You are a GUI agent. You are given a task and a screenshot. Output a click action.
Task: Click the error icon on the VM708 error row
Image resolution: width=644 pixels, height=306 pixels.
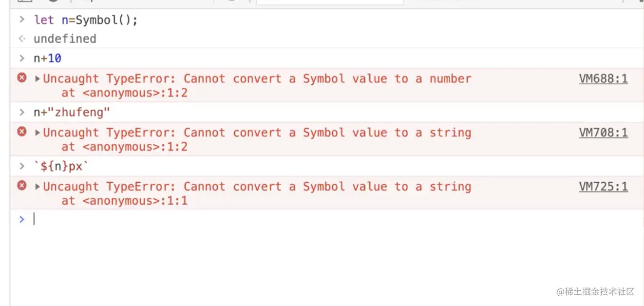tap(22, 131)
